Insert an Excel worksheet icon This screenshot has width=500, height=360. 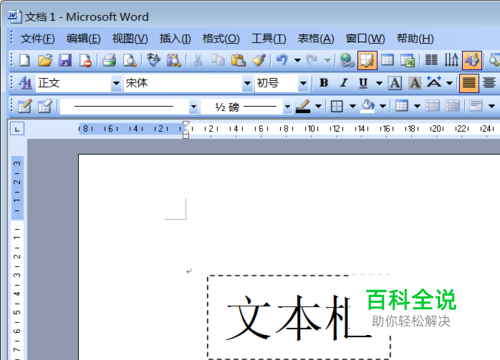[407, 61]
